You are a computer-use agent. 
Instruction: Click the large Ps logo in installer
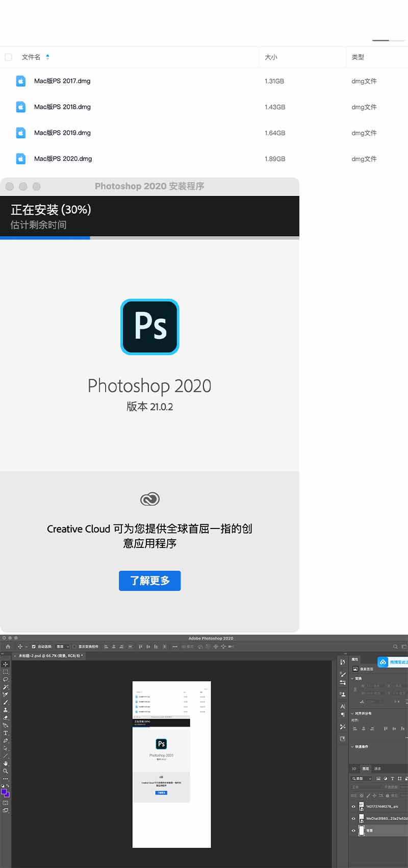click(x=150, y=327)
